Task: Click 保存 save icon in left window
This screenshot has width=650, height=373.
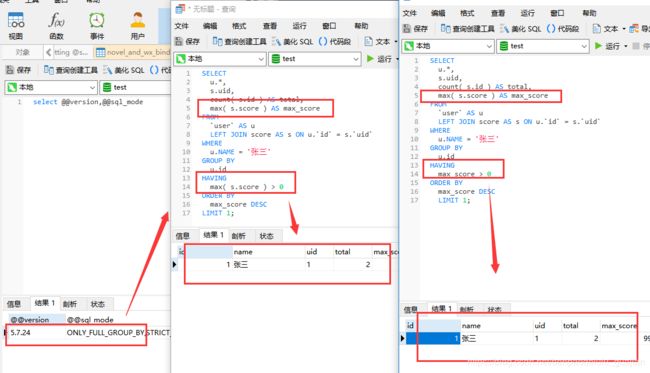Action: (18, 70)
